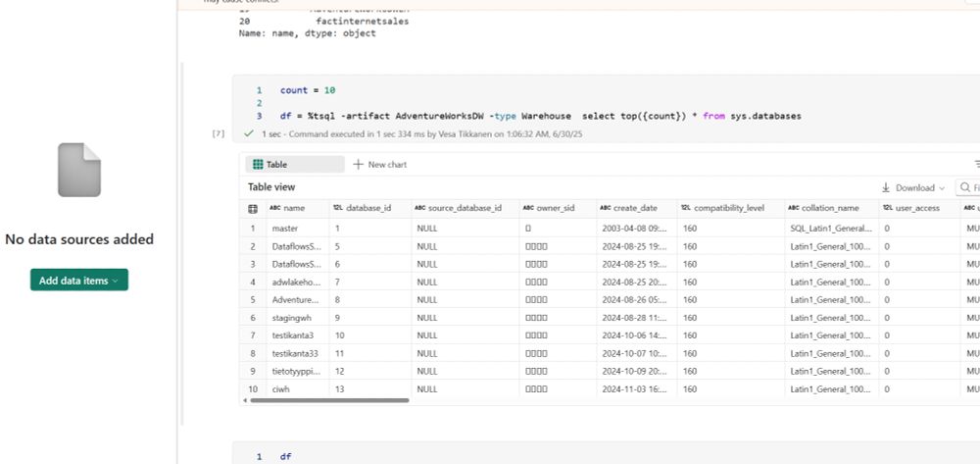This screenshot has width=980, height=464.
Task: Click the 2003-04-08 create_date cell
Action: pyautogui.click(x=636, y=229)
